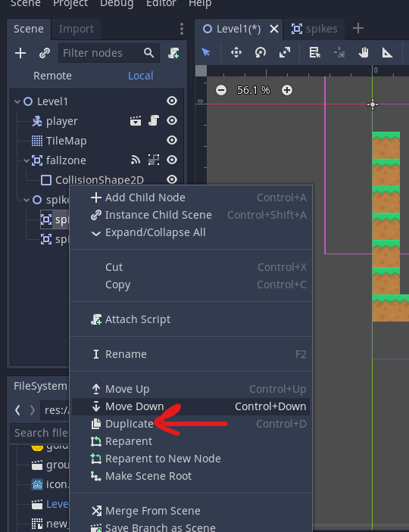Collapse the Level1 root node
Viewport: 409px width, 532px height.
[x=17, y=101]
